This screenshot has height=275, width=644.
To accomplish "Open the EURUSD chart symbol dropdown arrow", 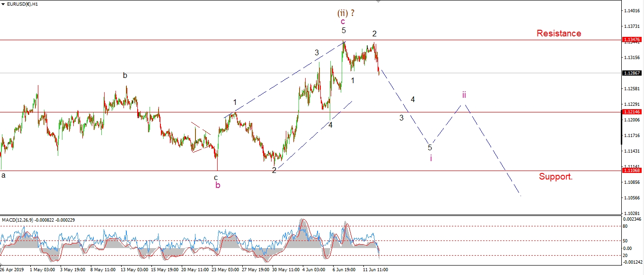I will point(3,4).
